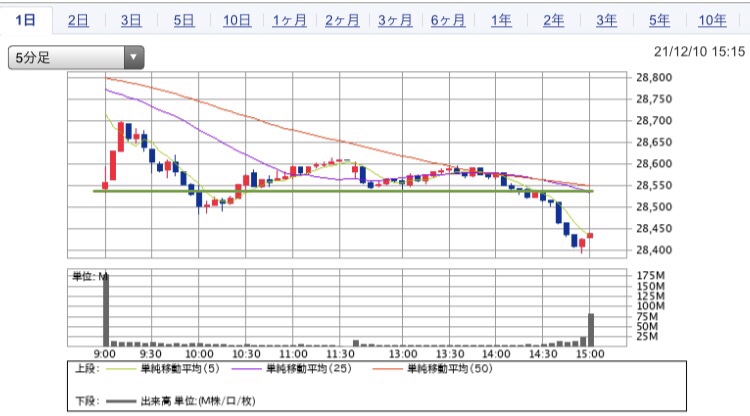Screen dimensions: 750x416
Task: Click the 28,400 price axis label
Action: coord(654,250)
